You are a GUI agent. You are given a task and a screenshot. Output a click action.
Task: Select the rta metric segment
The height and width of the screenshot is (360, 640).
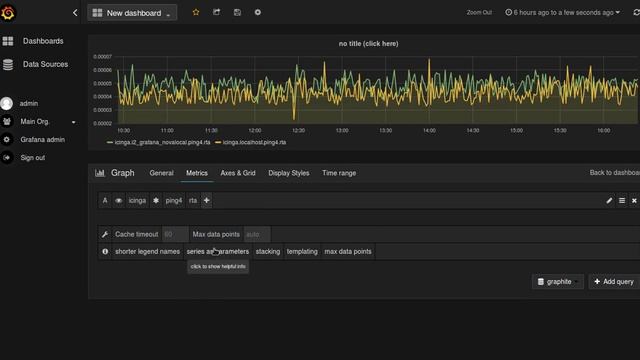pyautogui.click(x=193, y=200)
